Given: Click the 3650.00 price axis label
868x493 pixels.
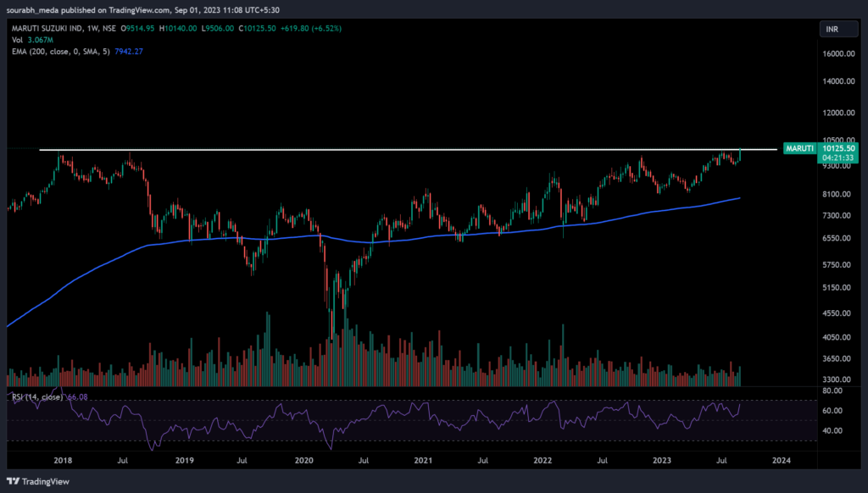Looking at the screenshot, I should tap(837, 358).
